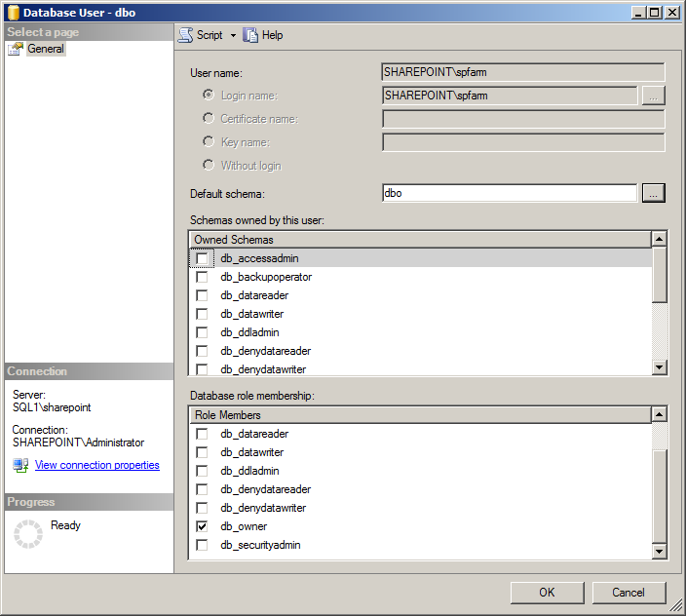Click the Ready progress status text
Viewport: 686px width, 616px height.
[65, 525]
